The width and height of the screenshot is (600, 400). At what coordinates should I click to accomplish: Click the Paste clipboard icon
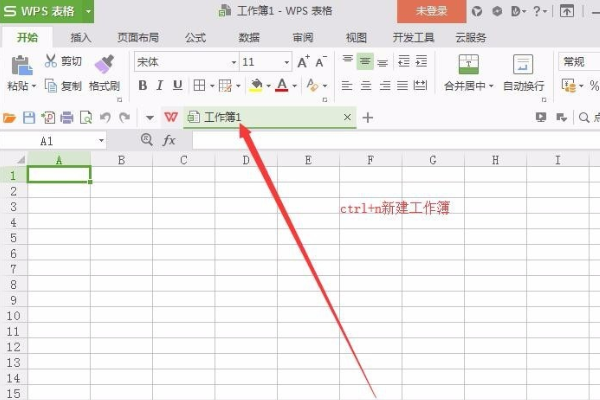22,65
